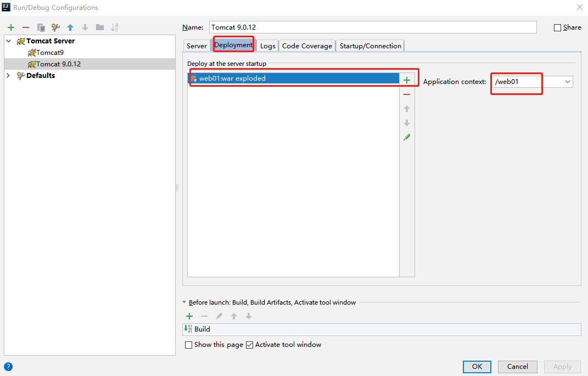Add a deployment artifact with green plus

(407, 80)
